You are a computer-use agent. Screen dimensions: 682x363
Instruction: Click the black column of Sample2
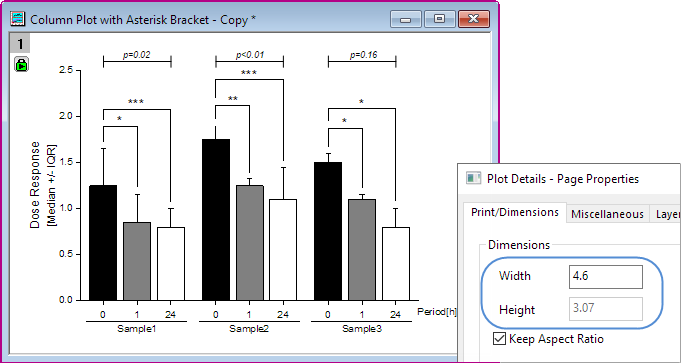216,220
